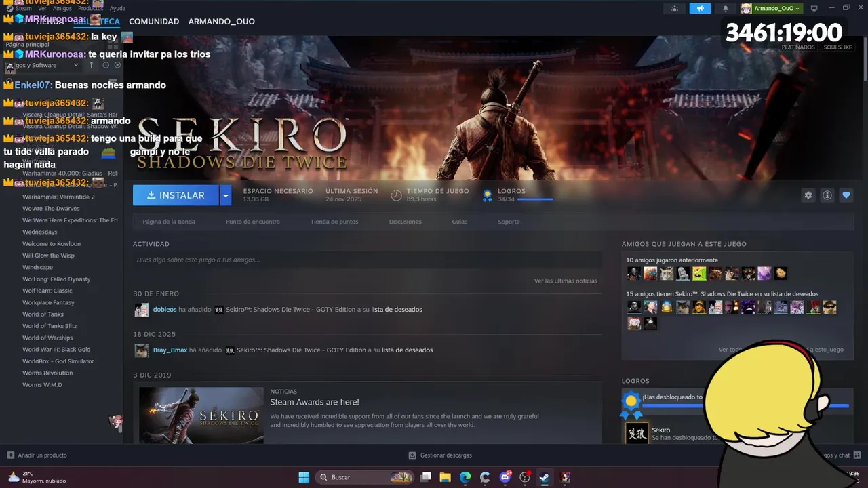Open Punto de encuentro link

tap(253, 222)
